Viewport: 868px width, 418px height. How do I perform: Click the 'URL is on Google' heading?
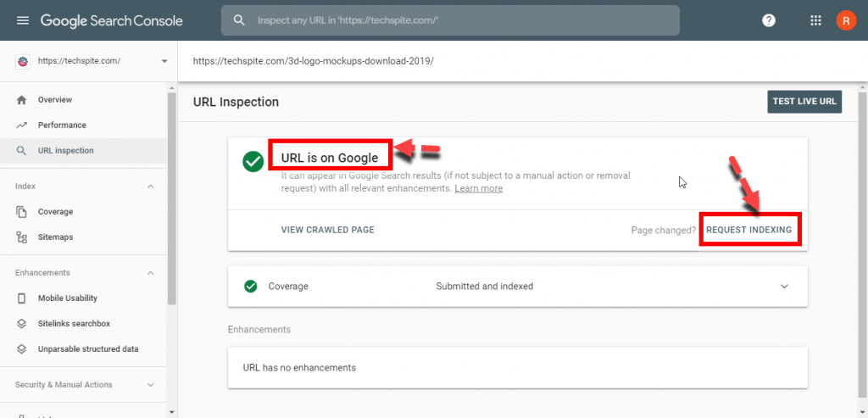click(x=330, y=158)
